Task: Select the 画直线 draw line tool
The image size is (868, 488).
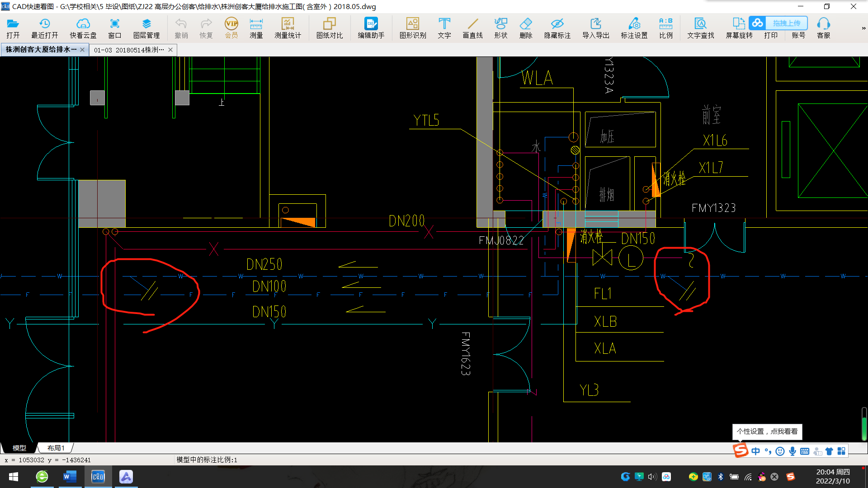Action: pyautogui.click(x=472, y=28)
